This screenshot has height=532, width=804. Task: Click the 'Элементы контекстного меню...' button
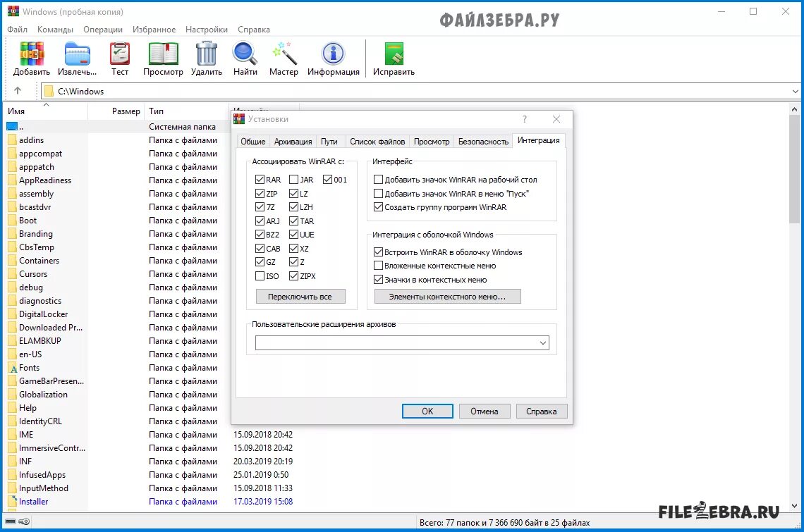pos(447,296)
